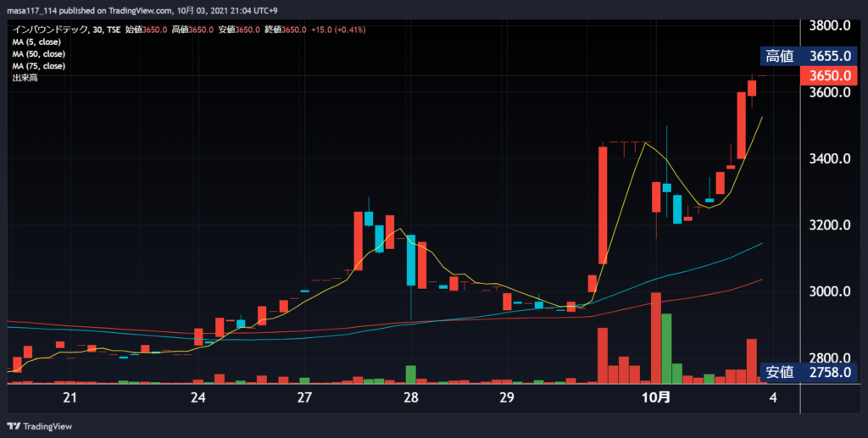The width and height of the screenshot is (868, 438).
Task: Click the 3000.0 price axis value
Action: point(830,291)
